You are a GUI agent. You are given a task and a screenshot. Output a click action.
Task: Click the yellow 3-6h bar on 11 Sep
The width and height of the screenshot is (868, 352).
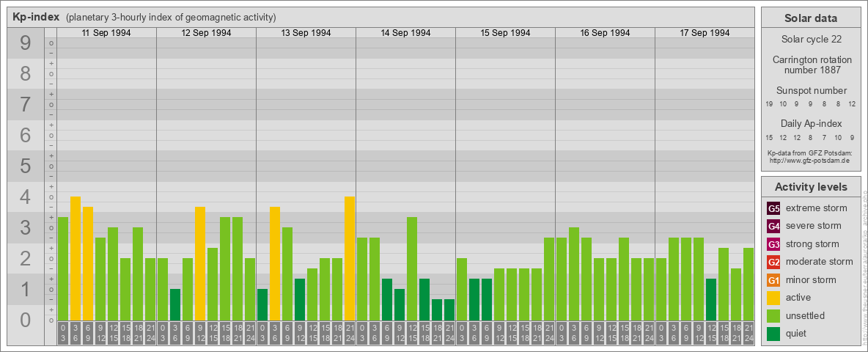click(76, 258)
